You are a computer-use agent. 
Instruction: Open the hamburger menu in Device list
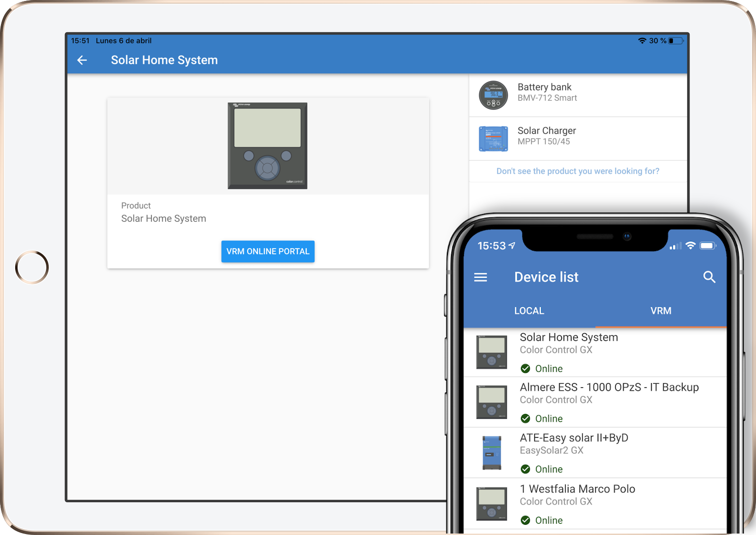coord(480,277)
